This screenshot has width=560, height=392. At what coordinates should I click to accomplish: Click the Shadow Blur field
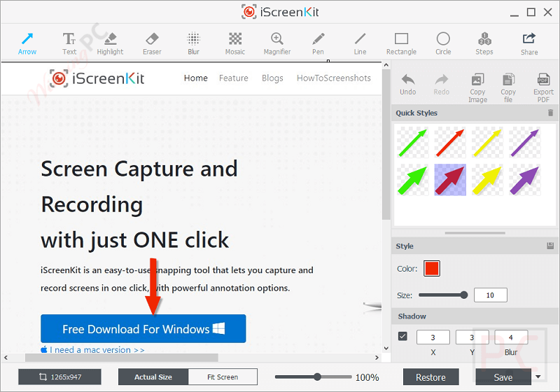click(511, 337)
